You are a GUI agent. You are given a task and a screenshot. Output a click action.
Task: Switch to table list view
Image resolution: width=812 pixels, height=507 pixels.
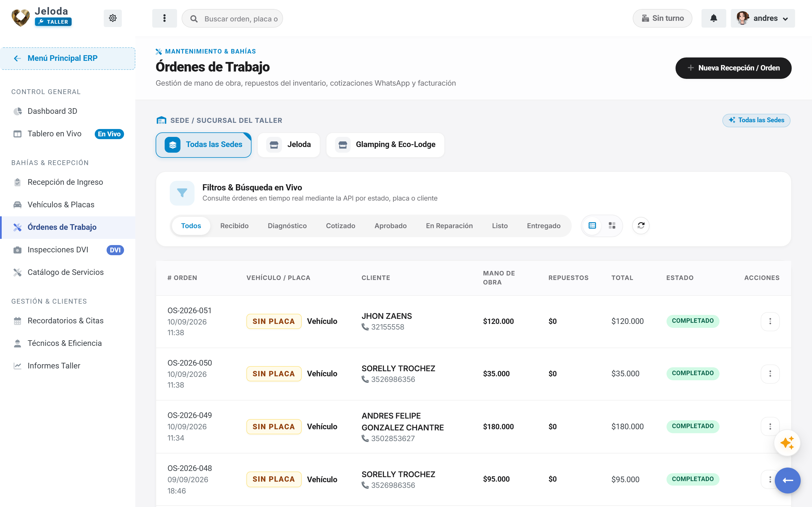592,226
